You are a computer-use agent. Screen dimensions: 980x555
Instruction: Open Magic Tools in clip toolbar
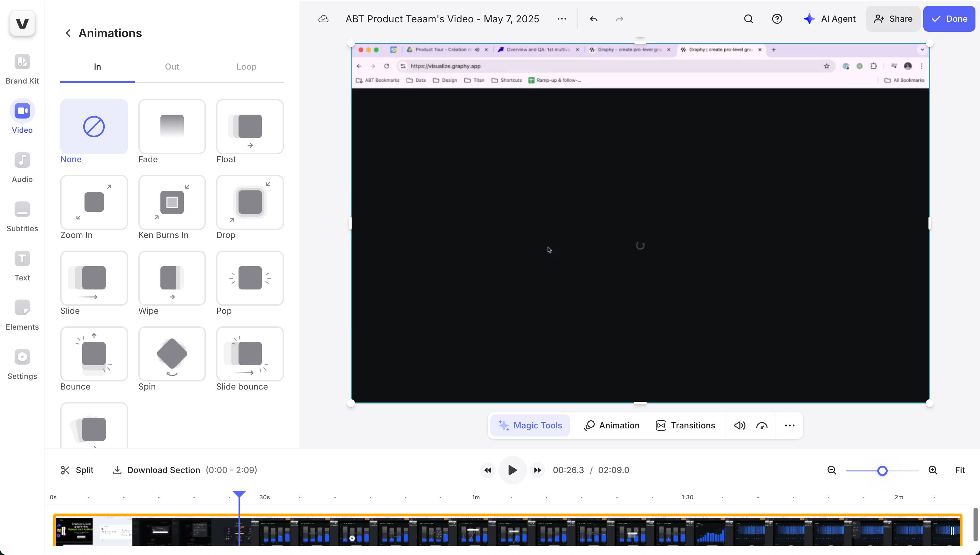pyautogui.click(x=530, y=425)
